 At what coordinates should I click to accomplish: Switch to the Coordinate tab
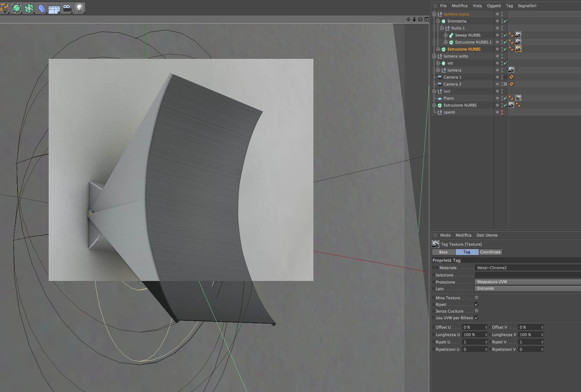[x=490, y=252]
